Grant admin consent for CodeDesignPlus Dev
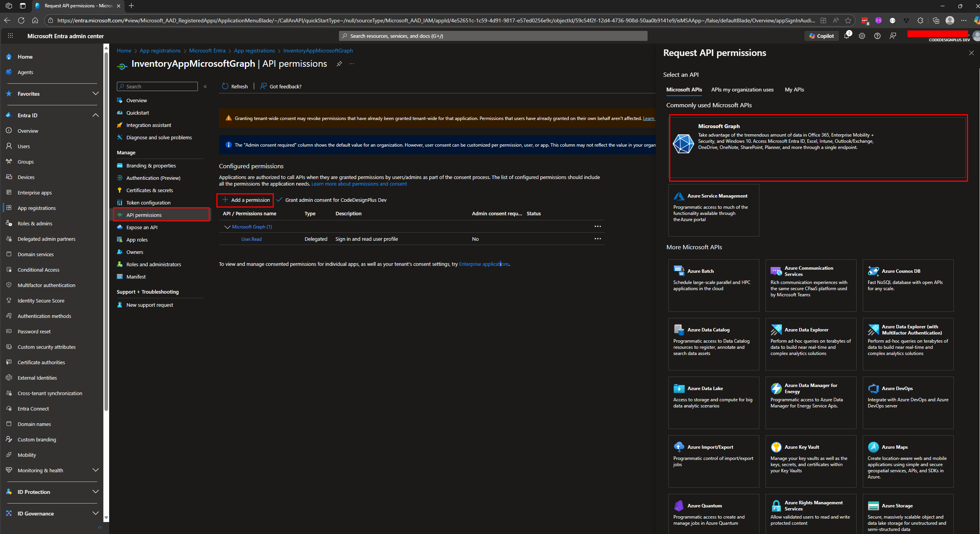 [332, 200]
